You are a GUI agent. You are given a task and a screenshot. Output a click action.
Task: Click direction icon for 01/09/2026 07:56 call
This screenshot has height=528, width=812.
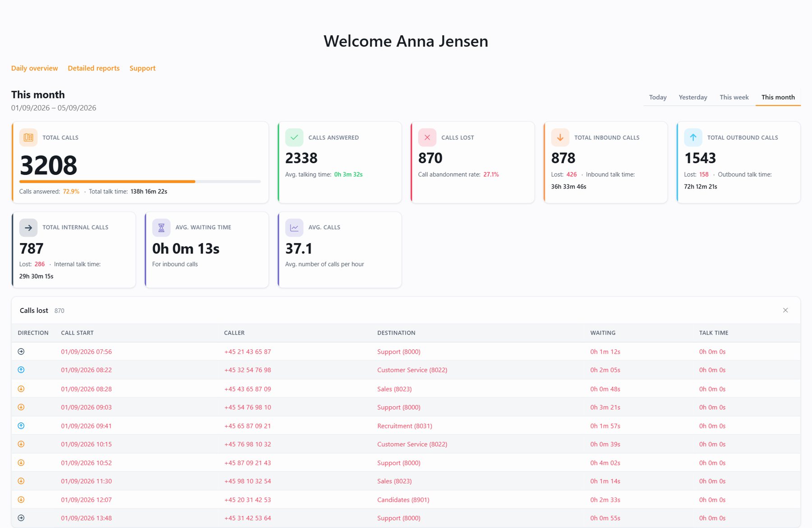pos(21,351)
